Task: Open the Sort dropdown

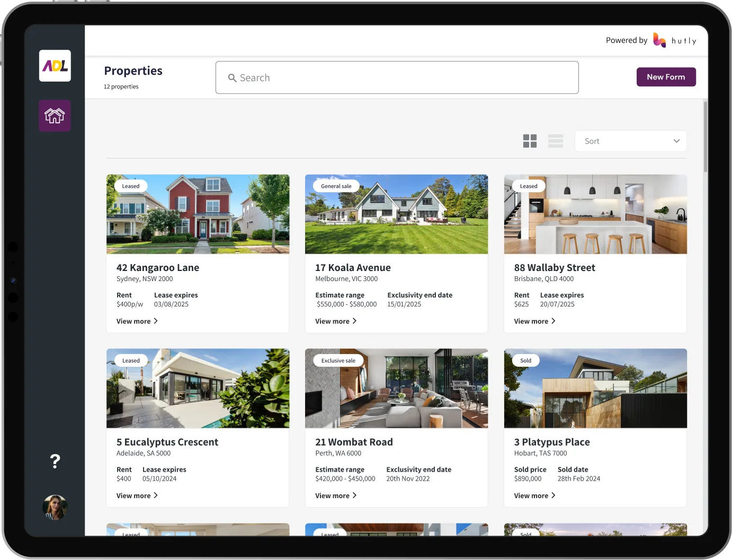Action: (630, 141)
